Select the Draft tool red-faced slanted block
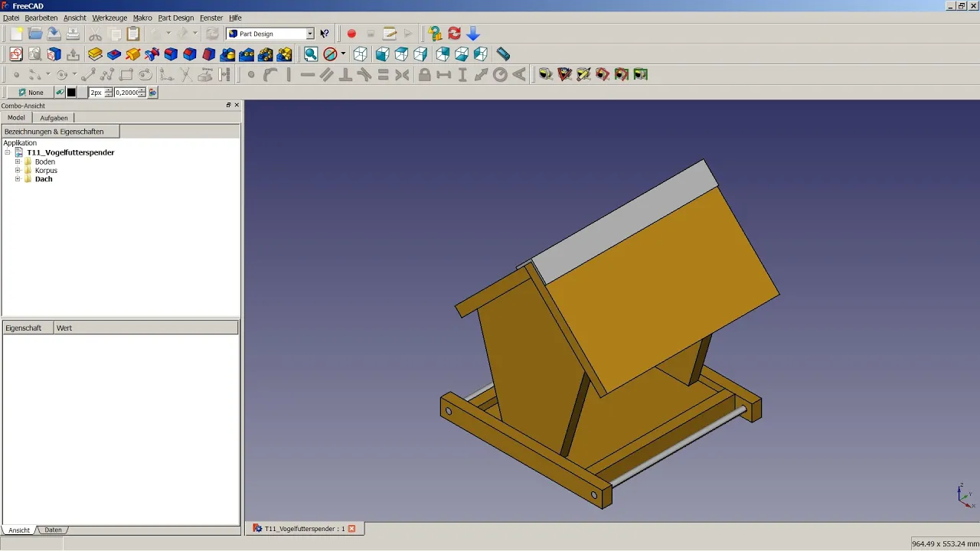Viewport: 980px width, 551px height. tap(208, 54)
